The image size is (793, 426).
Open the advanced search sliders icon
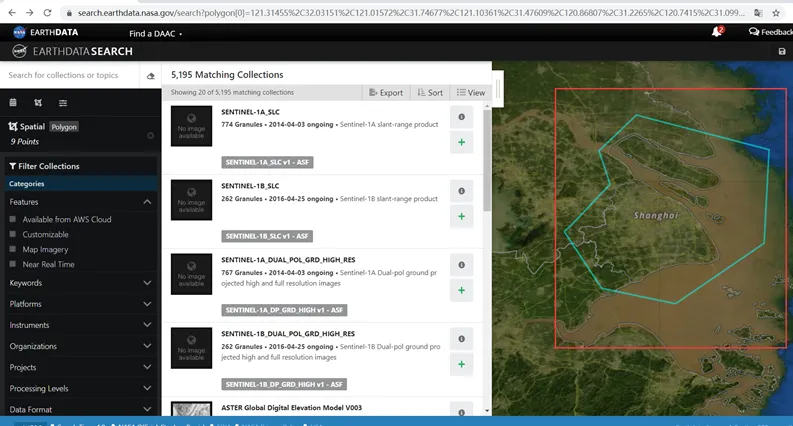click(x=63, y=103)
